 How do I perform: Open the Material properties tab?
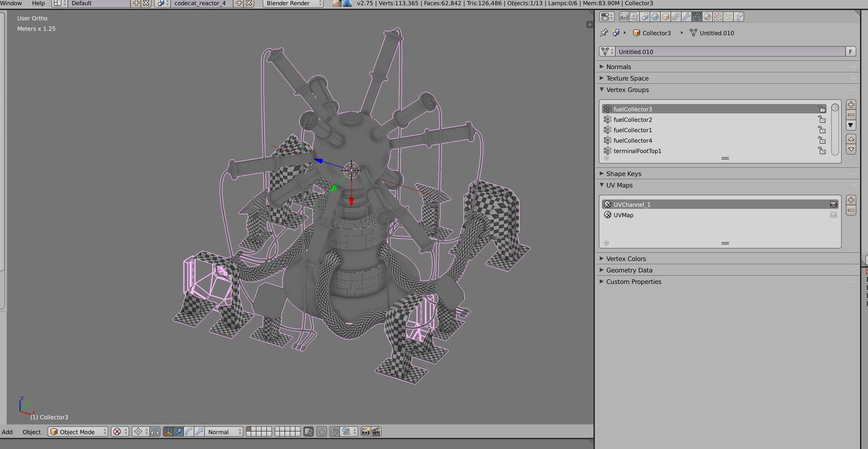[x=707, y=17]
